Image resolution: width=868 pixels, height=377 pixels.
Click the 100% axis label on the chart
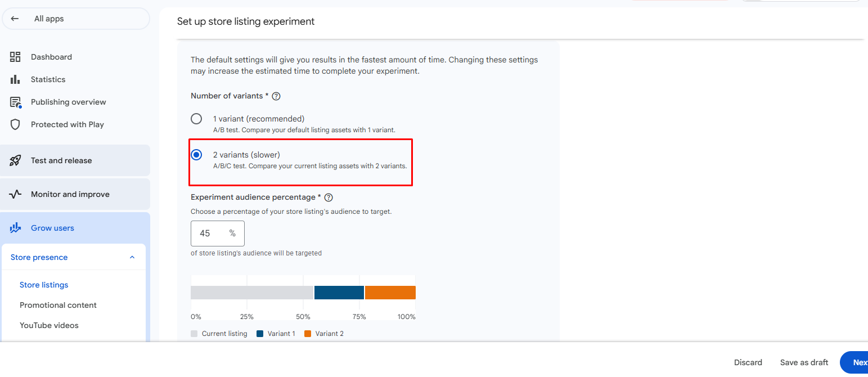point(406,317)
